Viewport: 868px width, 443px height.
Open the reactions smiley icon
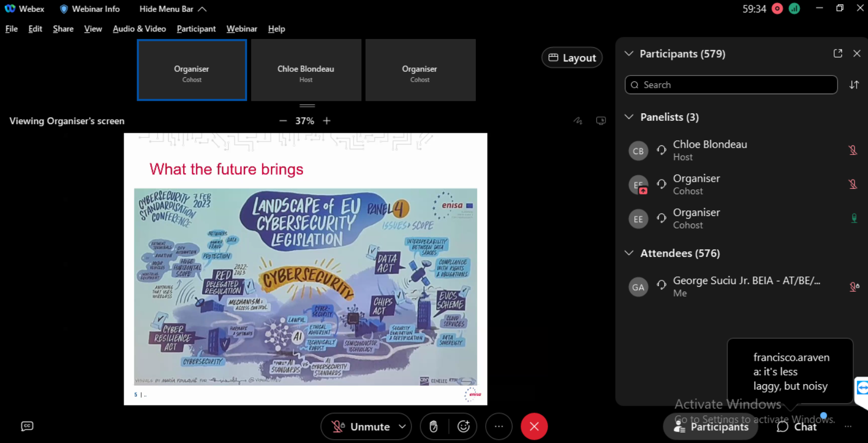[x=463, y=427]
